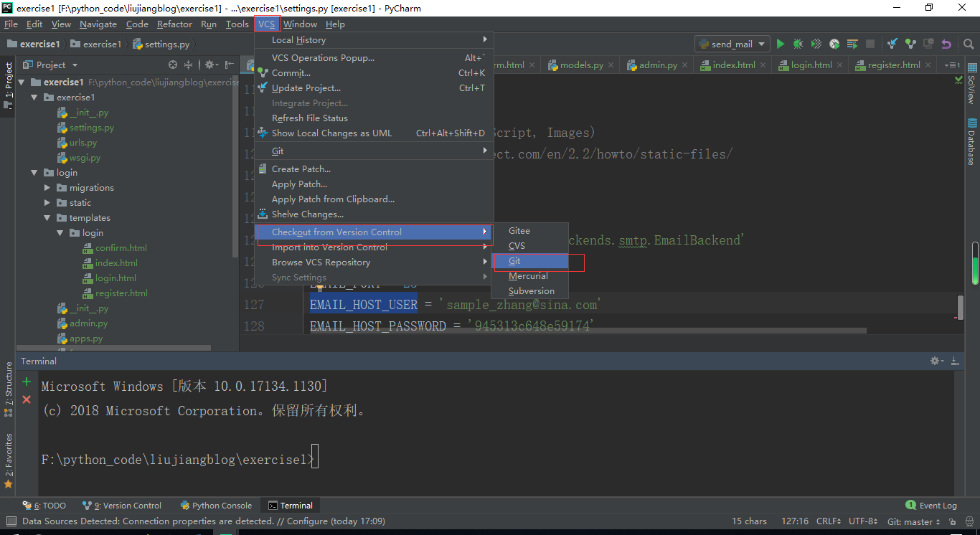Screen dimensions: 980x535
Task: Open the Git branch master selector
Action: [913, 521]
